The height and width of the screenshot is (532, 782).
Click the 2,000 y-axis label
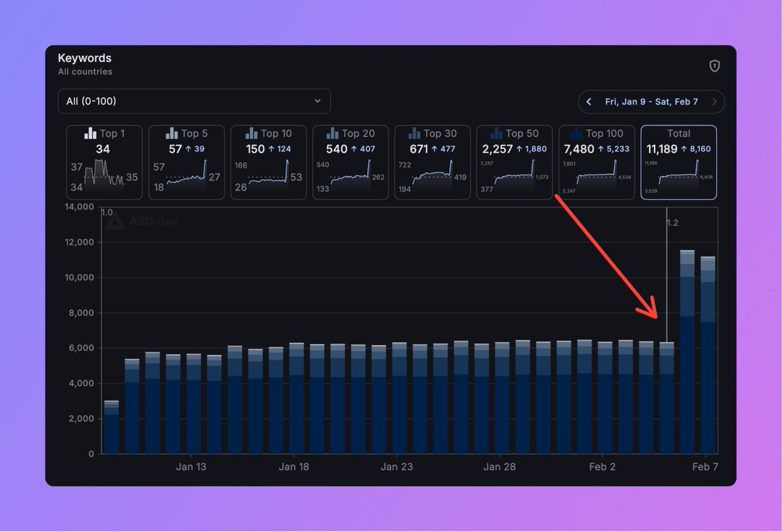pyautogui.click(x=81, y=419)
